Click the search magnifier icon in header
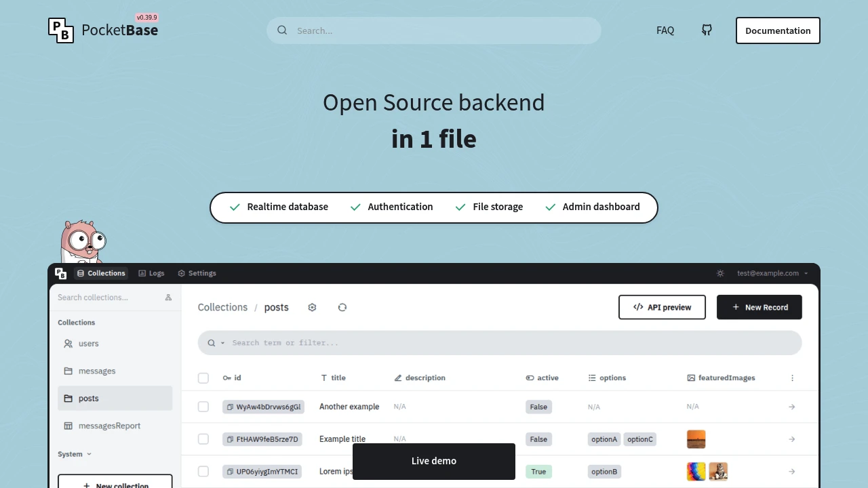The width and height of the screenshot is (868, 488). click(282, 30)
